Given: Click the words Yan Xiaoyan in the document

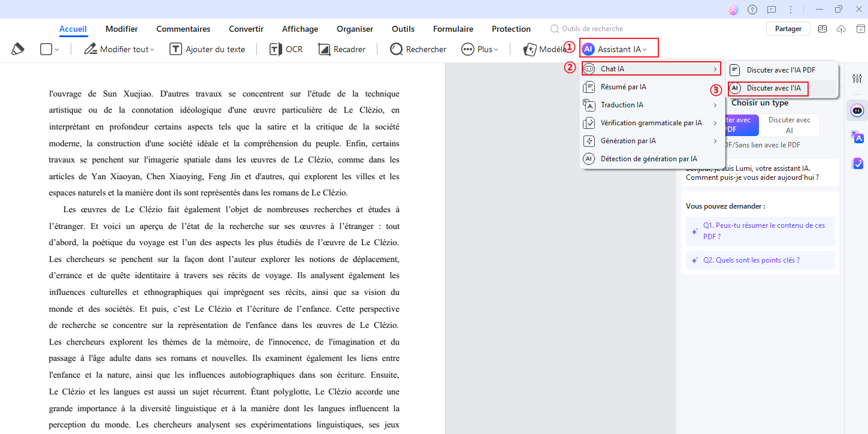Looking at the screenshot, I should coord(116,176).
